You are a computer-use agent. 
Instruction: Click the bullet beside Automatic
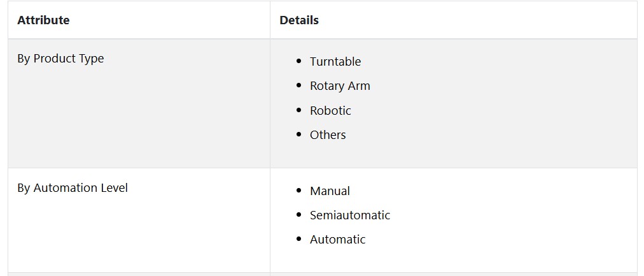[298, 239]
